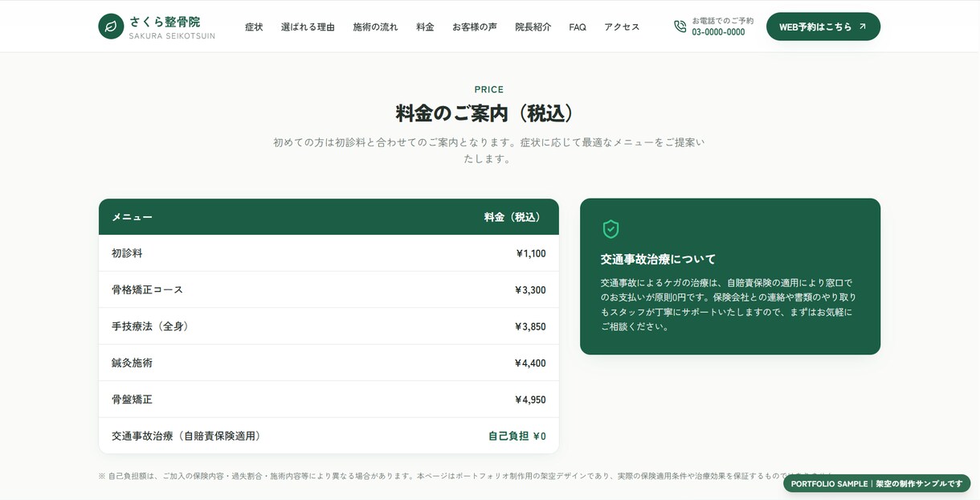Click the PORTFOLIO SAMPLE badge

tap(877, 483)
